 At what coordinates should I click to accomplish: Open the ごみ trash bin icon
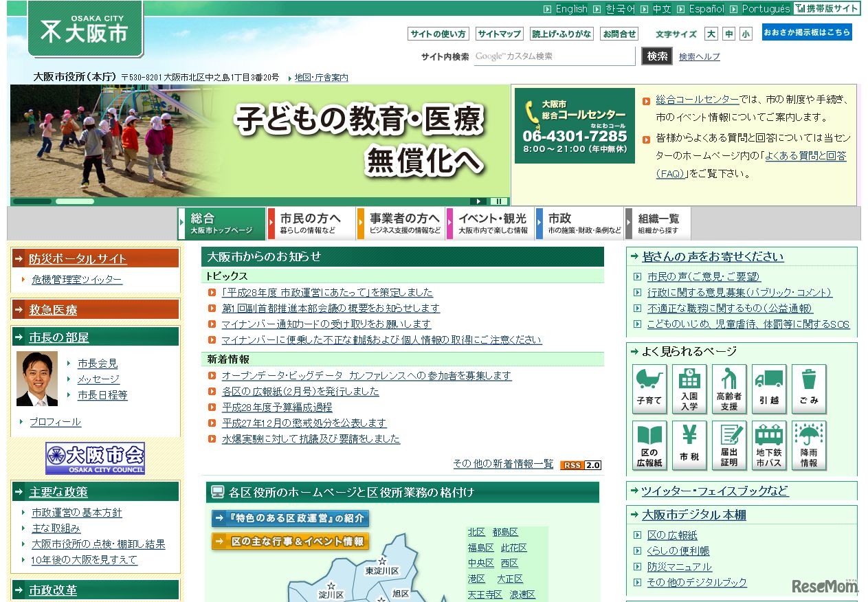click(809, 389)
